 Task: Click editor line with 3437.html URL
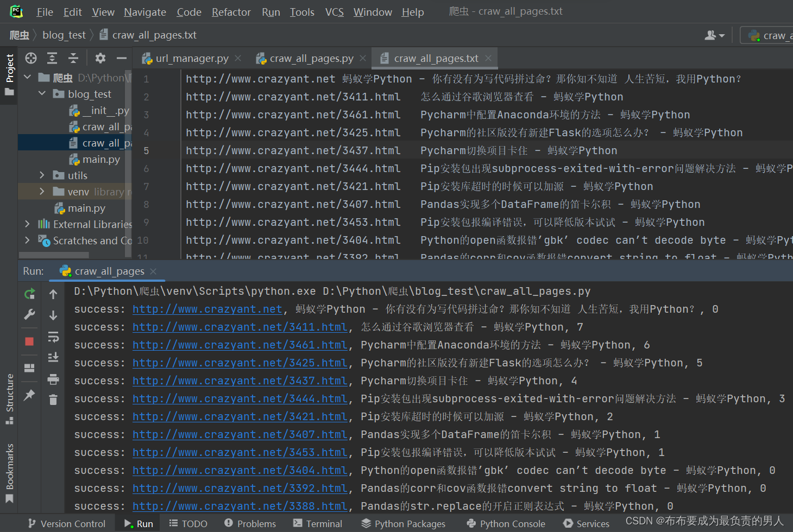click(401, 150)
